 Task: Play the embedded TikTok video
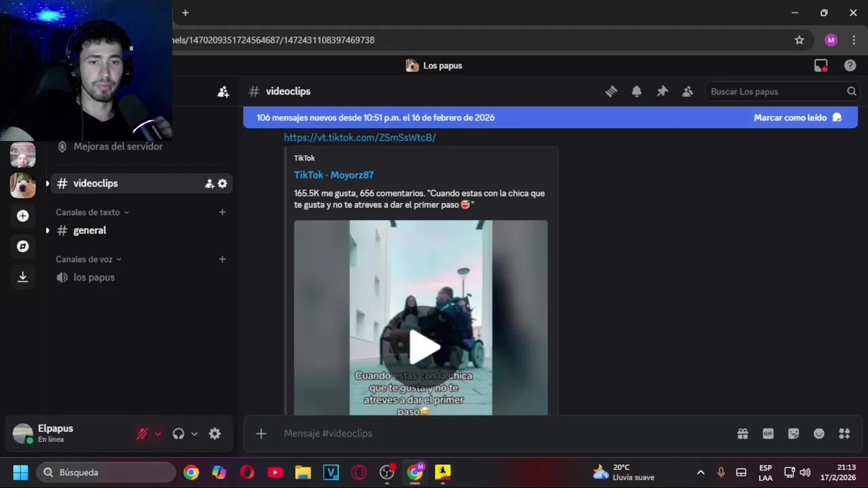[424, 348]
